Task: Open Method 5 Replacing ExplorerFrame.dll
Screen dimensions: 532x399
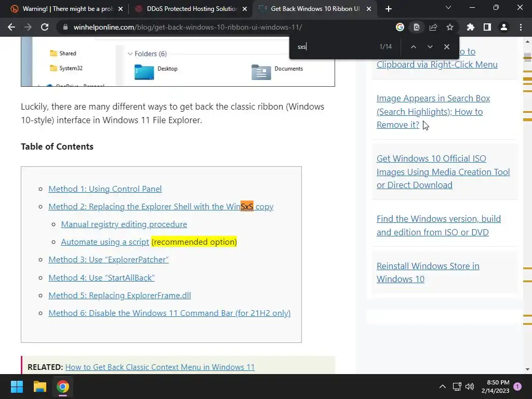Action: coord(120,296)
